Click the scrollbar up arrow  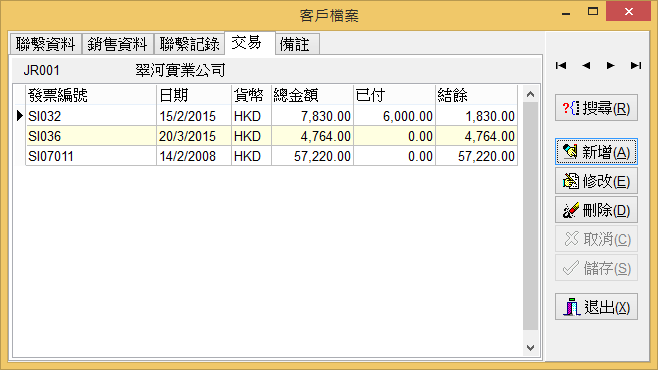tap(530, 94)
